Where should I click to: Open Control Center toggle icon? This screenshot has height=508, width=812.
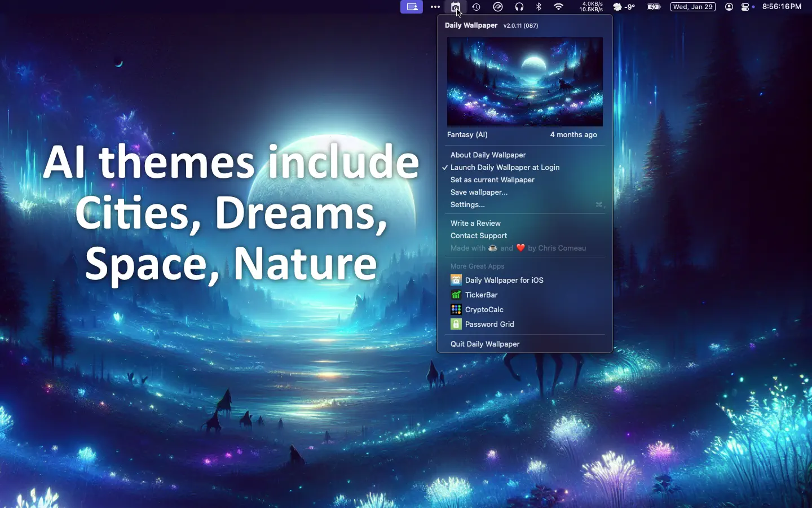(747, 7)
